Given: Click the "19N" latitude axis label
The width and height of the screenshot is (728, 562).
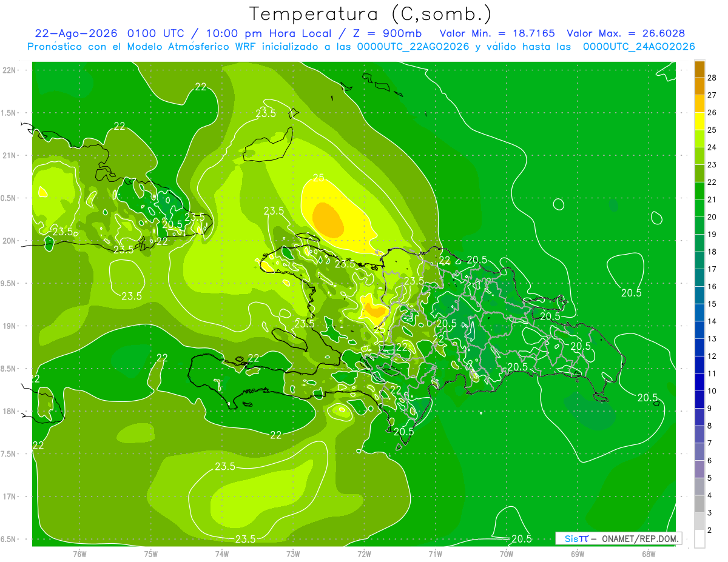Looking at the screenshot, I should click(10, 326).
